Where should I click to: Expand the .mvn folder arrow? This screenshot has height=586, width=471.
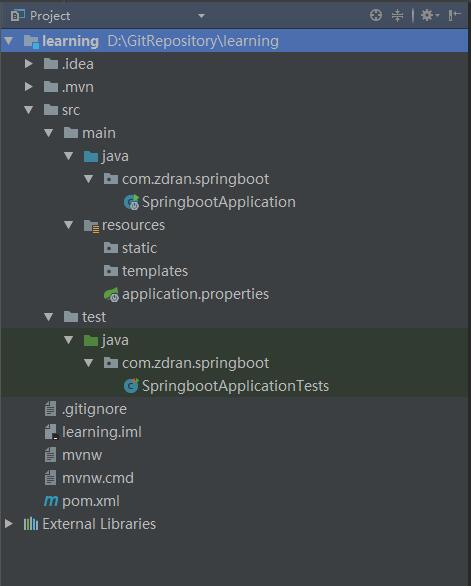(x=28, y=87)
